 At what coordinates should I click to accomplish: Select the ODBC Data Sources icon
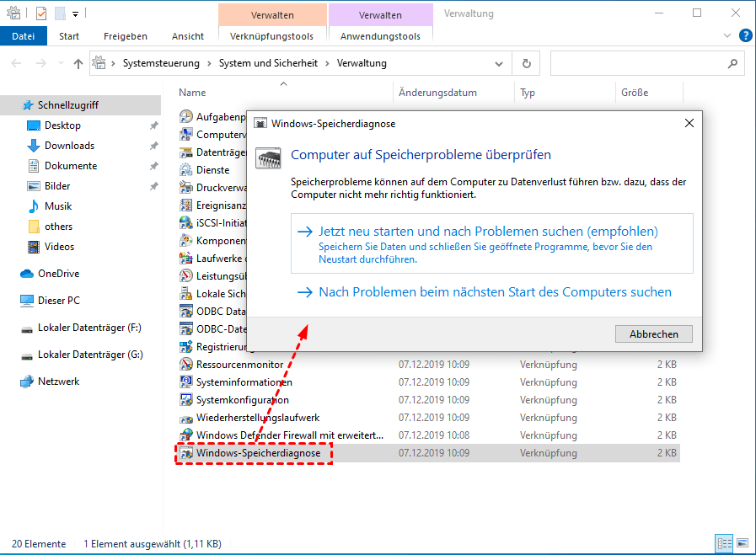click(186, 312)
